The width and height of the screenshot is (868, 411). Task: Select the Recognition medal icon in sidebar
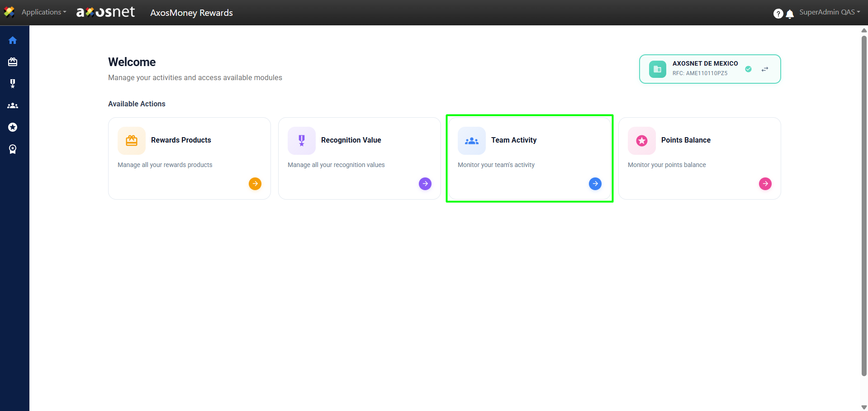coord(13,84)
